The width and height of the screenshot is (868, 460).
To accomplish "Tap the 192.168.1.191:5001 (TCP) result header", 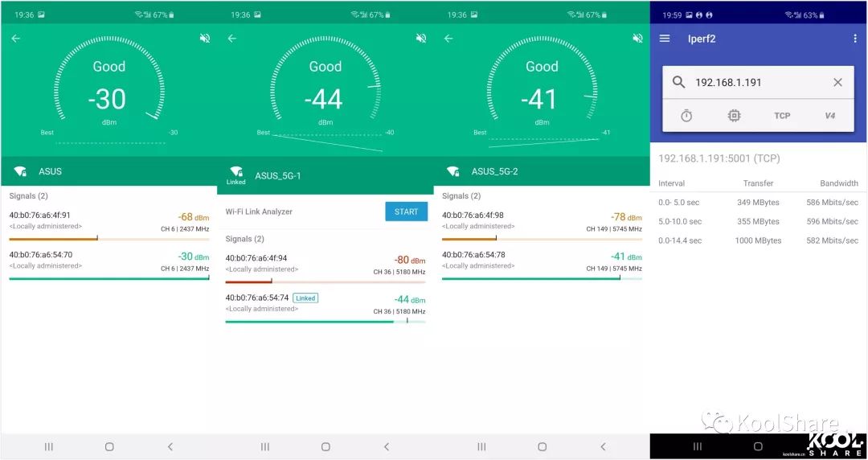I will [719, 158].
